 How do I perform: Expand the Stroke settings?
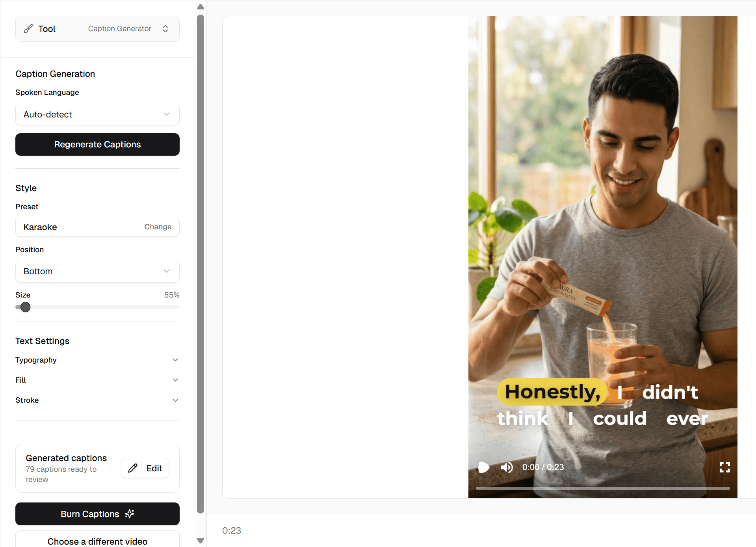coord(97,400)
